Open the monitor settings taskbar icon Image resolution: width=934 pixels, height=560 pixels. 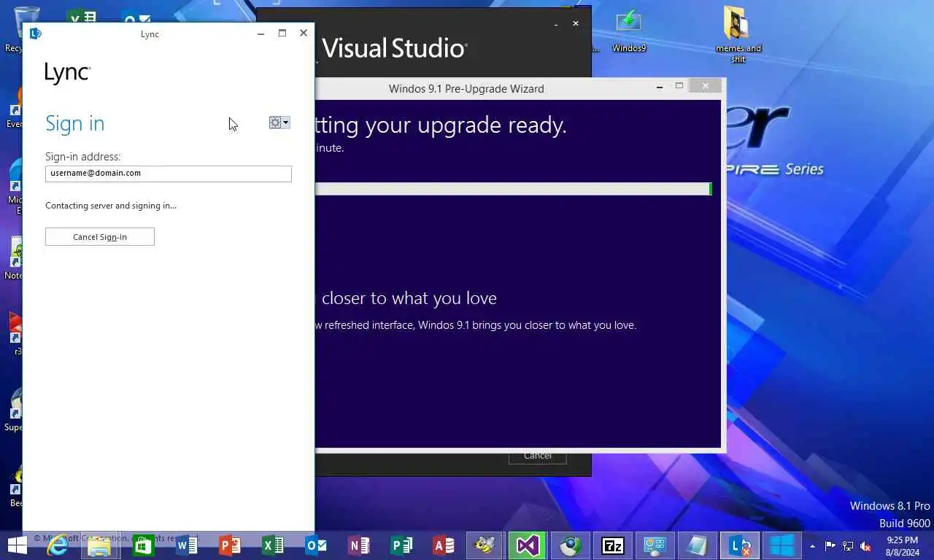click(x=655, y=545)
